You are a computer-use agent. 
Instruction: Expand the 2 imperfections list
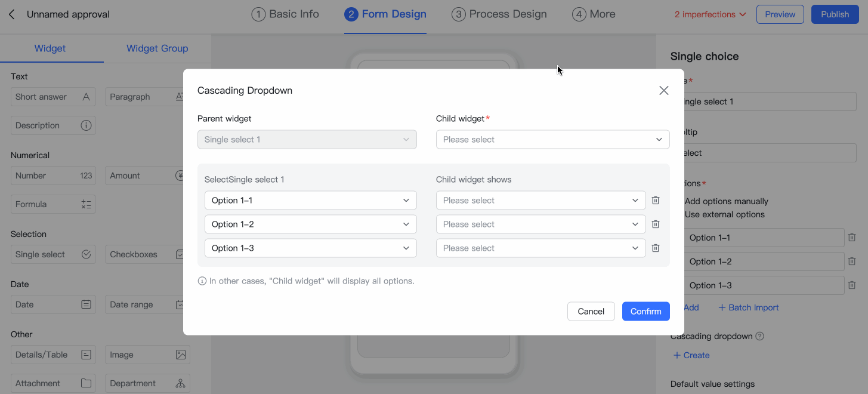709,14
